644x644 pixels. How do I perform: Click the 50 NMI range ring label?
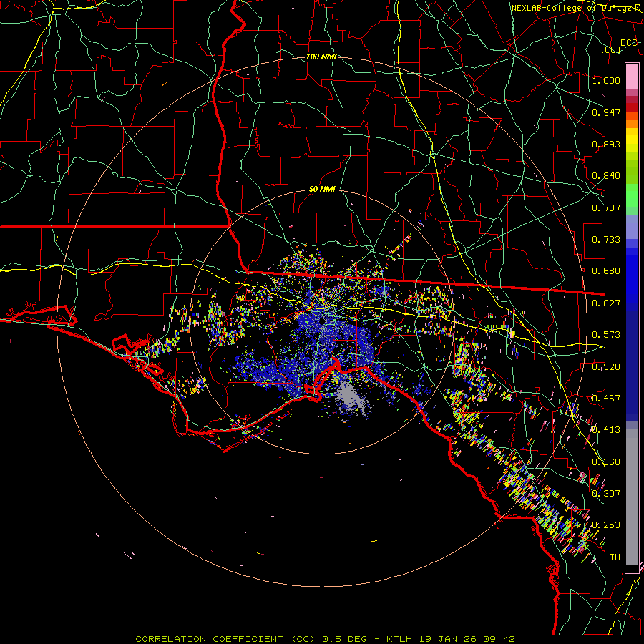(322, 190)
